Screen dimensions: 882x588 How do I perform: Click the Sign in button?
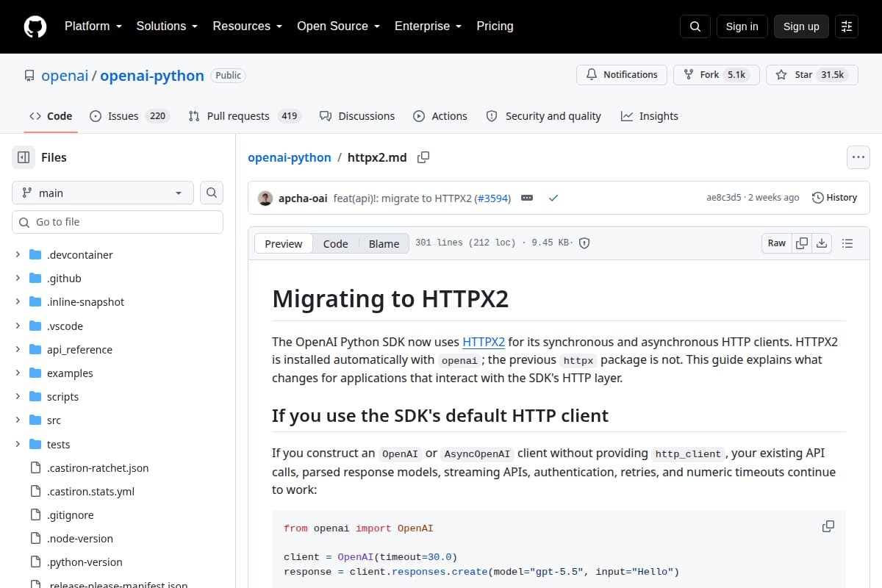pos(742,26)
